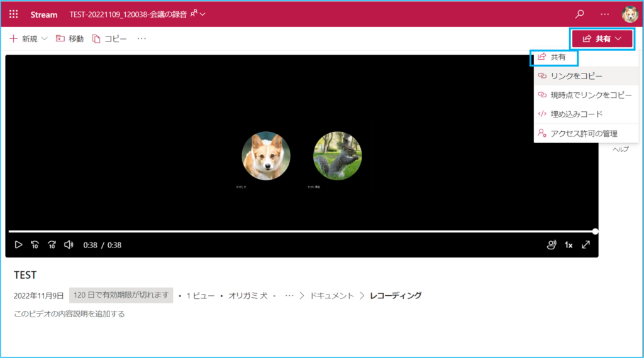This screenshot has width=644, height=358.
Task: Select 共有 from the share menu
Action: point(557,57)
